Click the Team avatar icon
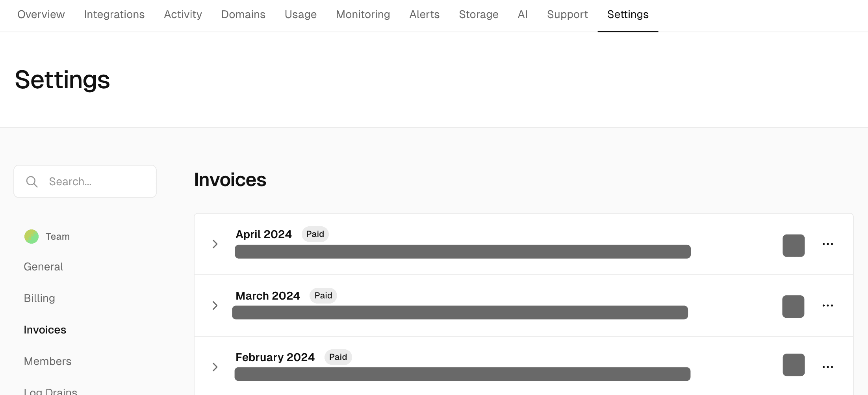Screen dimensions: 868x395 [32, 237]
